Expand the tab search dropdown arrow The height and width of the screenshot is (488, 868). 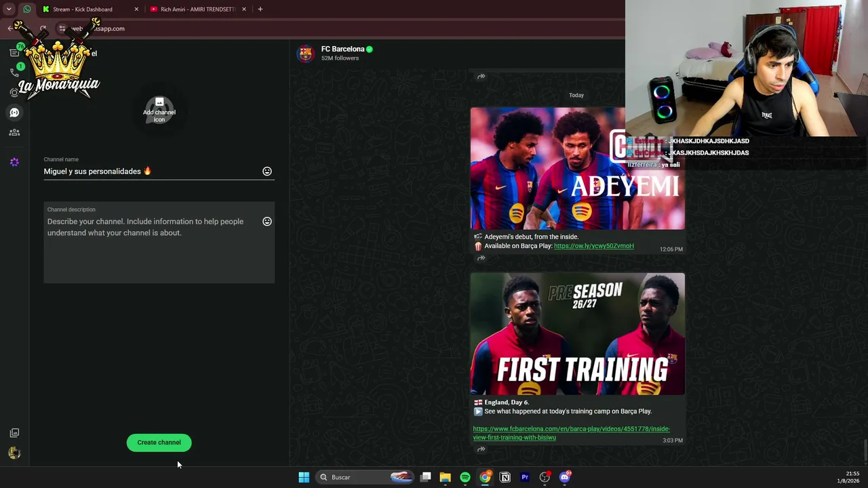9,9
